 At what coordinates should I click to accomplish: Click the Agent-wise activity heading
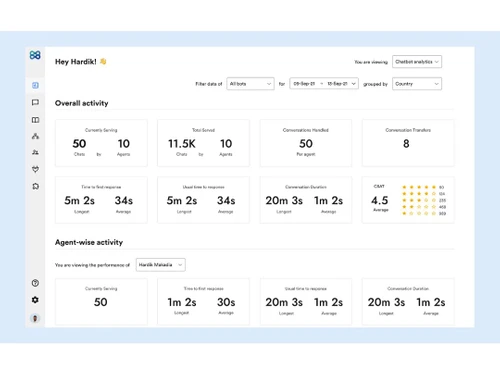click(89, 242)
